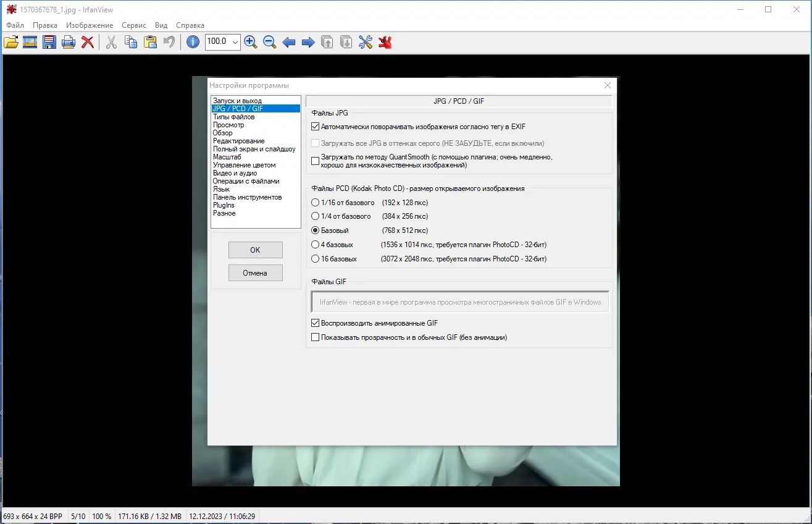Click the Paste clipboard icon
812x524 pixels.
(x=149, y=42)
